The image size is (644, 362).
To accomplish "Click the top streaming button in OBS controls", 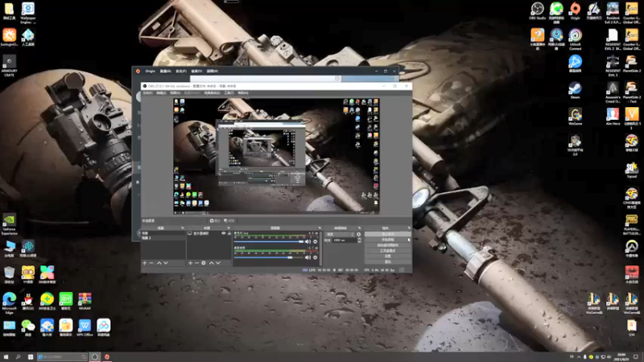I will pos(387,234).
